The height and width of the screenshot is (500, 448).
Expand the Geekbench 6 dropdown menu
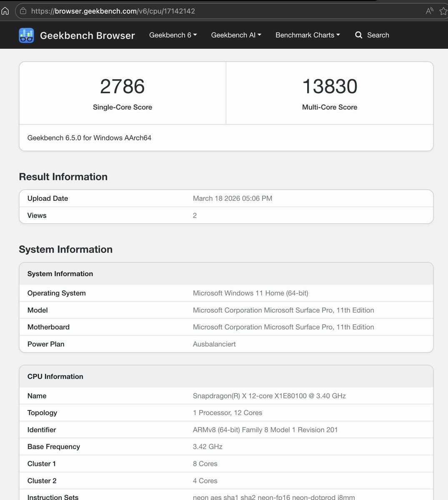(x=173, y=35)
